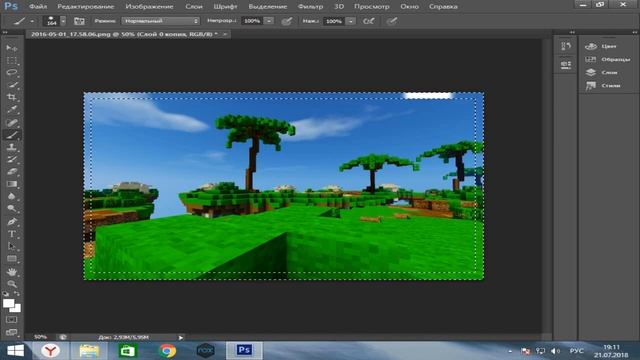Select the Dodge tool
This screenshot has height=360, width=640.
tap(11, 209)
